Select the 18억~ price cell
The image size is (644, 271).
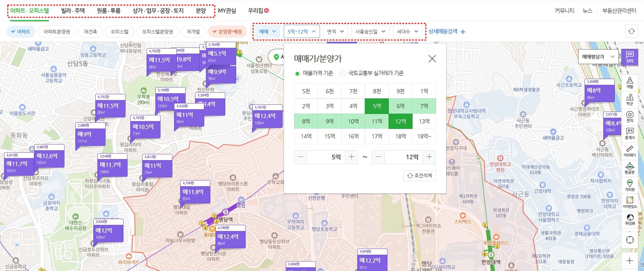[424, 136]
